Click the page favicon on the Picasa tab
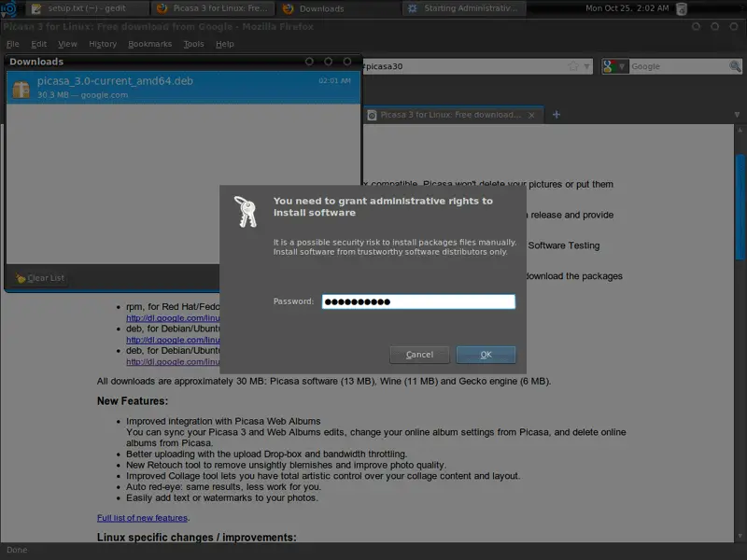 point(372,115)
